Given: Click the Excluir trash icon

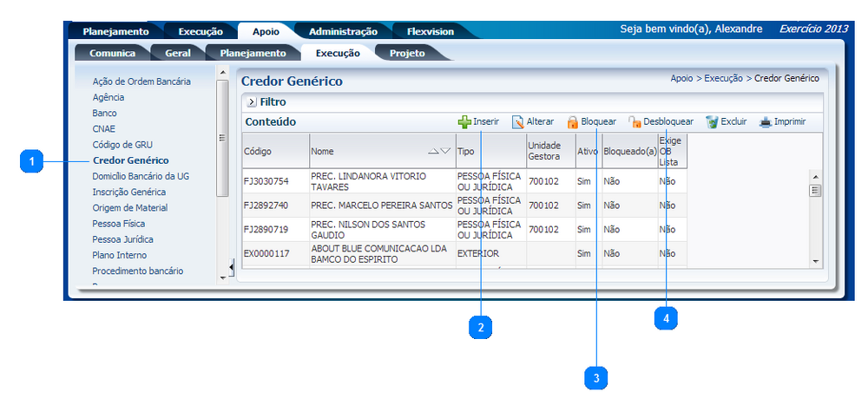Looking at the screenshot, I should [x=712, y=122].
